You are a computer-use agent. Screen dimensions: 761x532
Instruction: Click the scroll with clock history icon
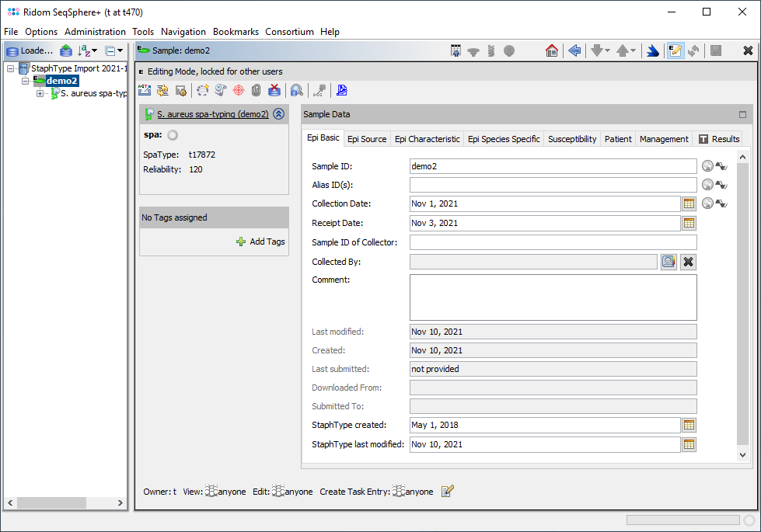(x=221, y=90)
